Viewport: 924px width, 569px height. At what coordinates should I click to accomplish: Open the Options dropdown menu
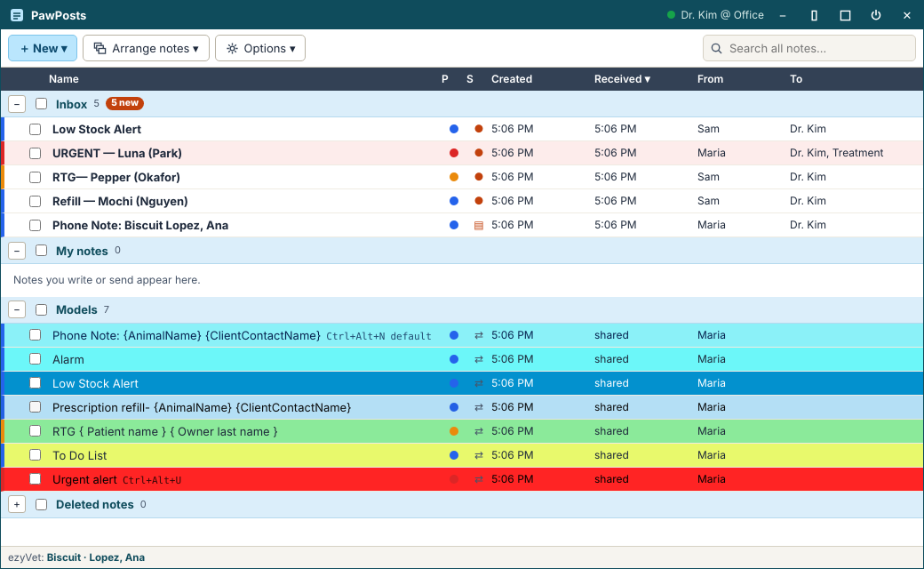[259, 48]
